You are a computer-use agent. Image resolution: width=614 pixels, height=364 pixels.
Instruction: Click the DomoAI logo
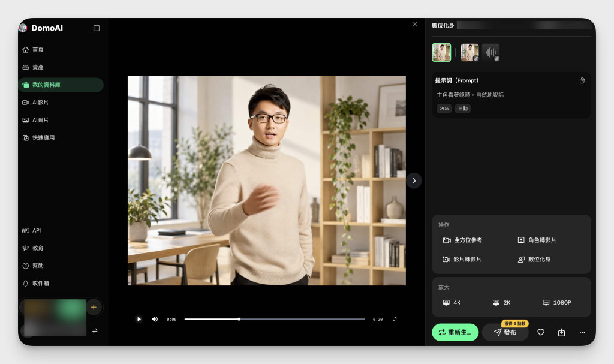tap(41, 28)
